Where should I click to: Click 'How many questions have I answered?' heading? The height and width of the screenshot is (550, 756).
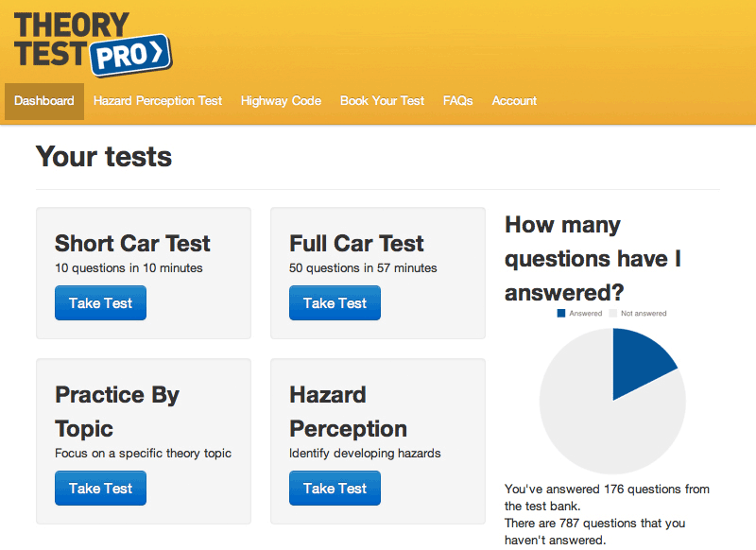pyautogui.click(x=593, y=258)
